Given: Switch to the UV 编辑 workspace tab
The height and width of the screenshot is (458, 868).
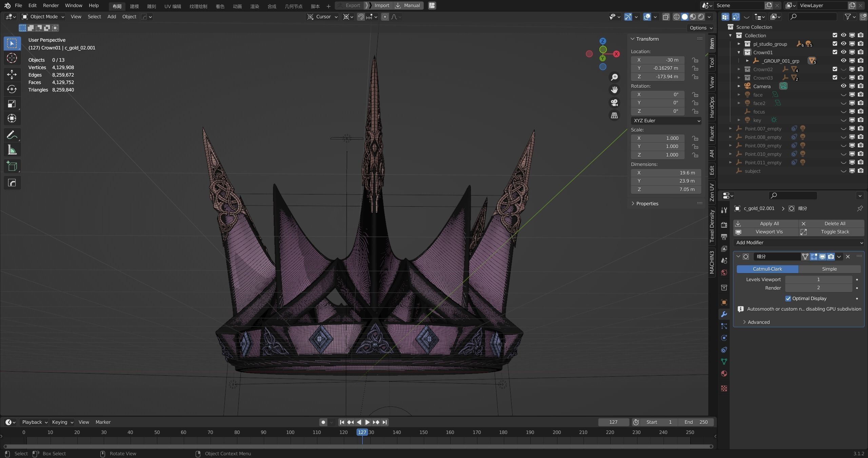Looking at the screenshot, I should [173, 6].
